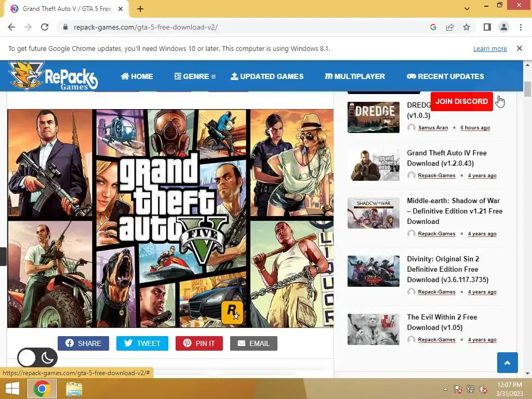Click the scroll-to-top arrow button
Viewport: 532px width, 399px height.
tap(507, 363)
